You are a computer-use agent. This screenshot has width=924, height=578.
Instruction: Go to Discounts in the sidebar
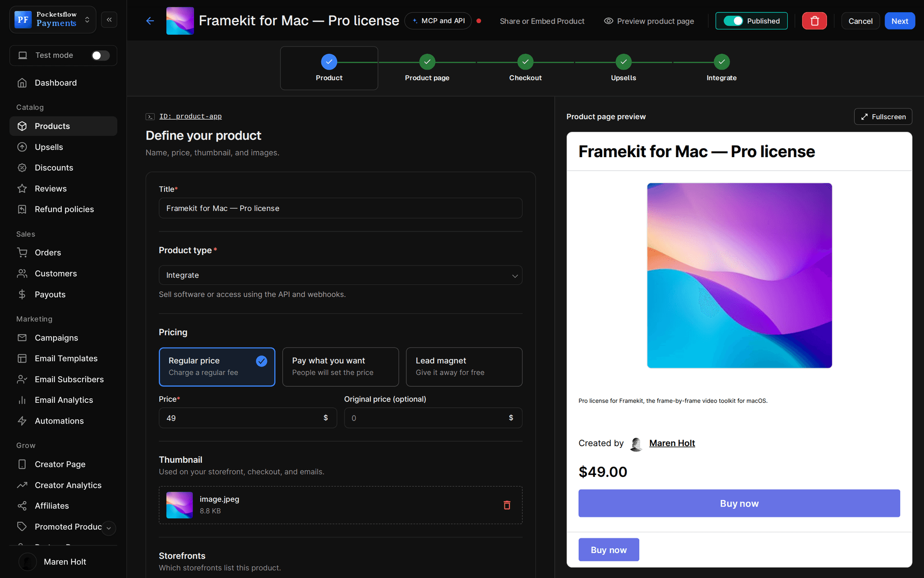(63, 168)
